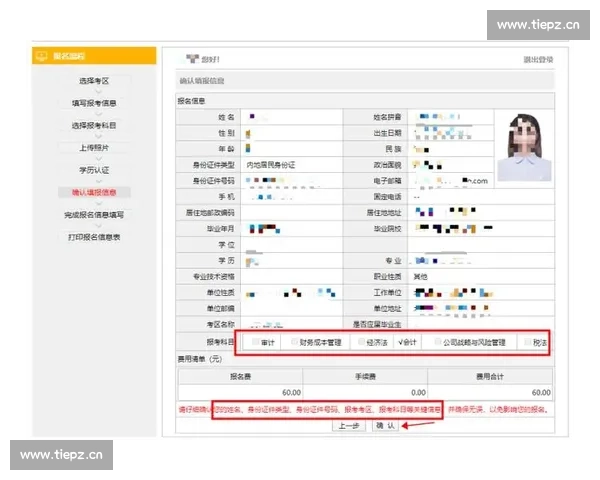Go to the 选择考区 step
The image size is (600, 480).
click(x=94, y=81)
